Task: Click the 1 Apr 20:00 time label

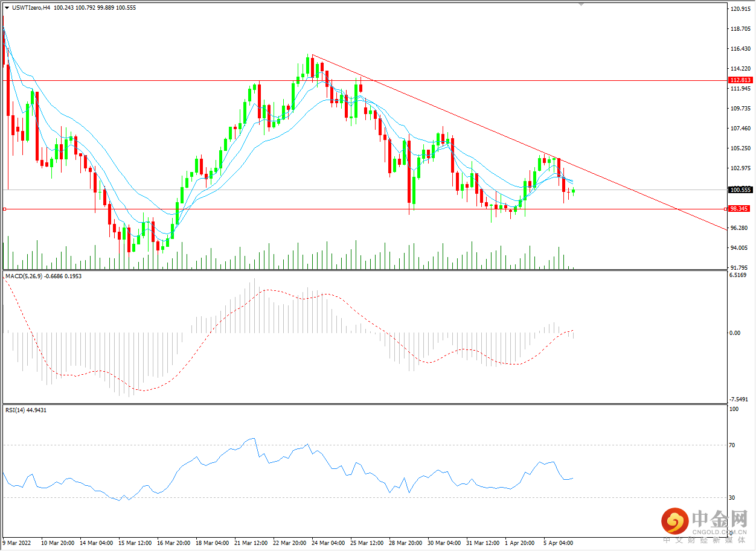Action: [x=519, y=543]
